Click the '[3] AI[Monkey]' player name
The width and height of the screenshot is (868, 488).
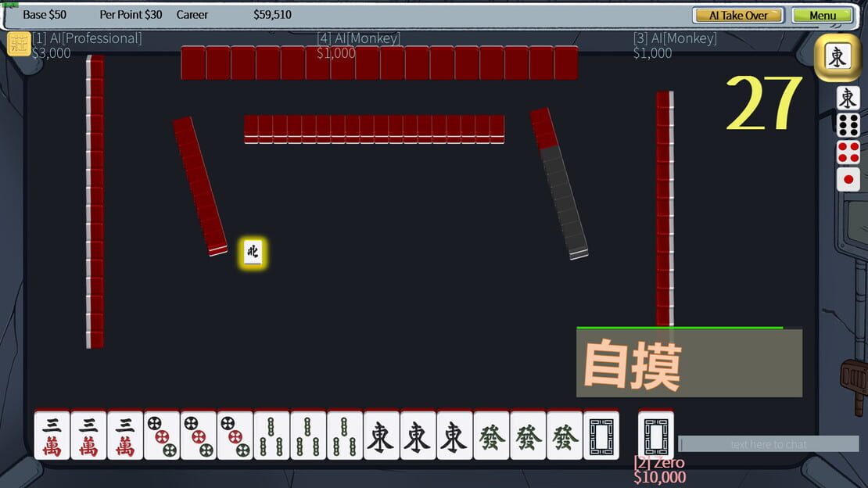pyautogui.click(x=675, y=38)
